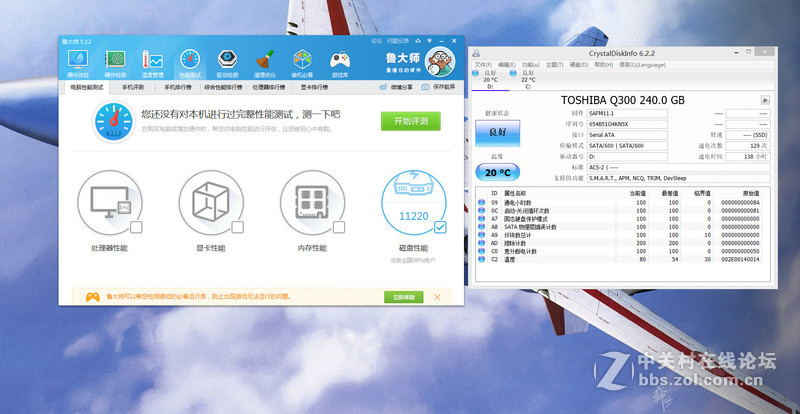Open the shield menu icon in 鲁大师 title bar

click(430, 41)
